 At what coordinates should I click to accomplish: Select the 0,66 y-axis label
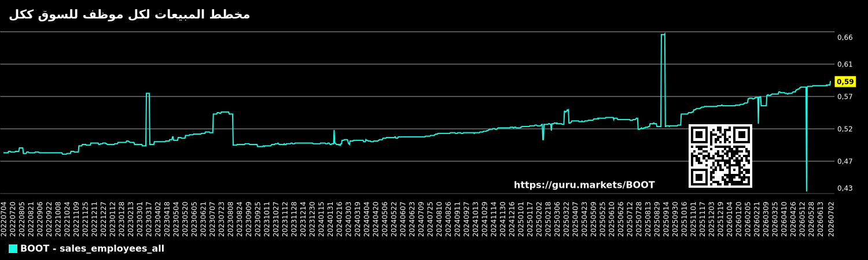tap(845, 38)
